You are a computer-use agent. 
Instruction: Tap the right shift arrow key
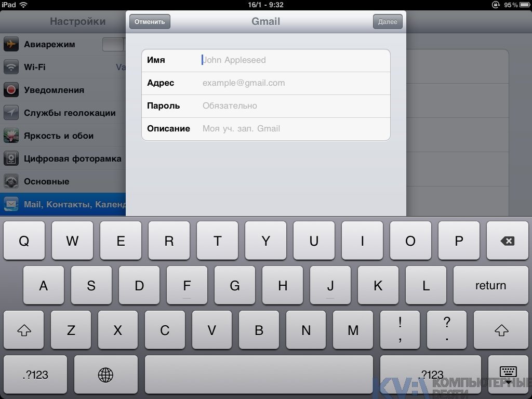click(501, 330)
